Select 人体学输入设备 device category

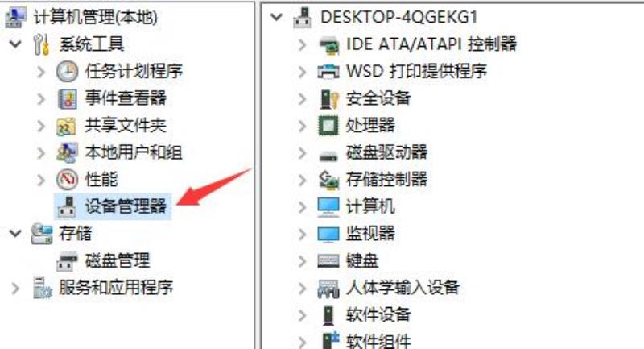pyautogui.click(x=402, y=288)
